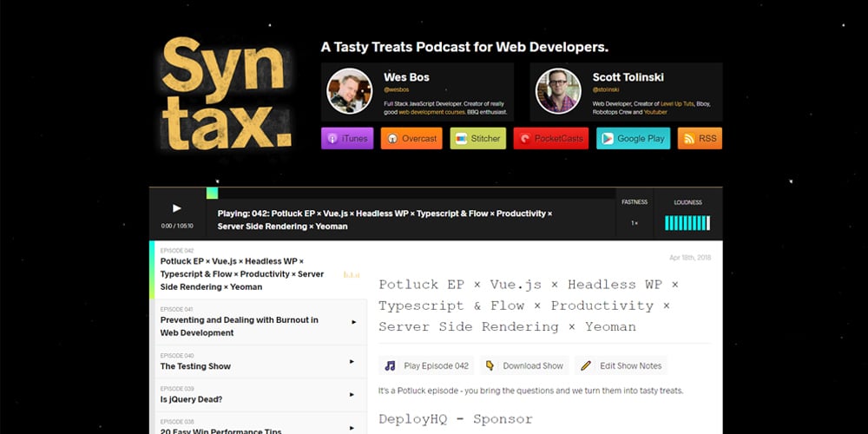
Task: Click the pencil Edit Show Notes icon
Action: pos(586,365)
